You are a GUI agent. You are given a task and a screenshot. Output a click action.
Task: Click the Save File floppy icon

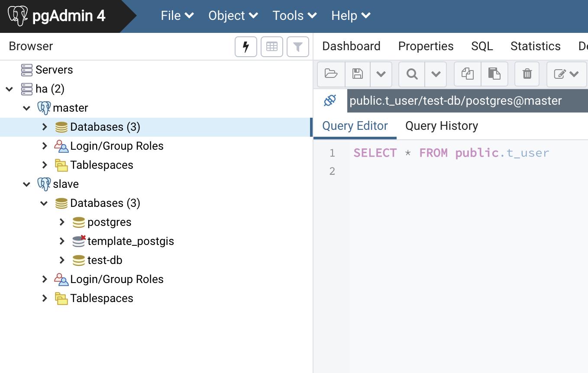coord(358,74)
